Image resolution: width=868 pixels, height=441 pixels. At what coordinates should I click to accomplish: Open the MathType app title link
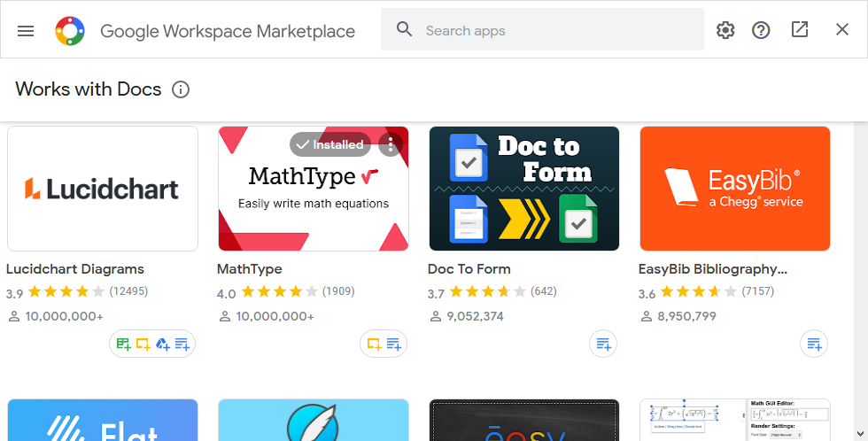coord(250,269)
